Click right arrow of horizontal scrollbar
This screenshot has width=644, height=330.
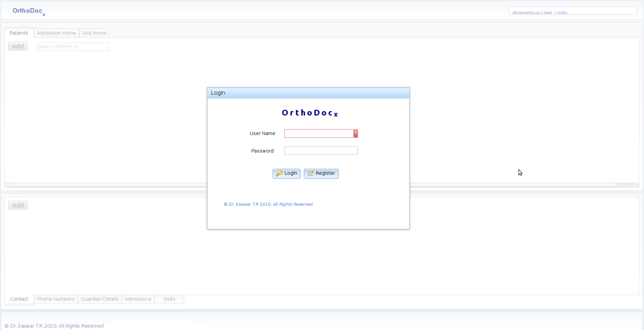(x=636, y=185)
